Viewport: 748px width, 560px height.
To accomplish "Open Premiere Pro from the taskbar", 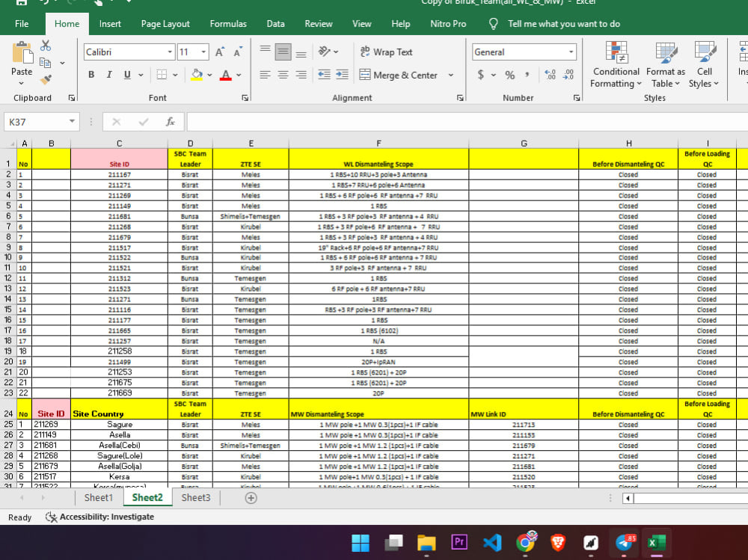I will point(459,542).
